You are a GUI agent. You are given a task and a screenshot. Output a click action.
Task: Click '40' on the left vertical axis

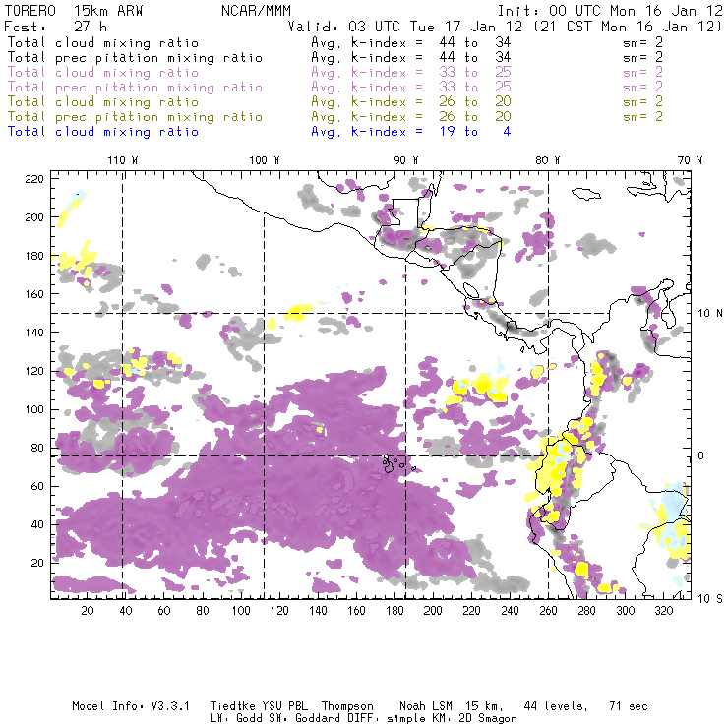click(x=37, y=524)
